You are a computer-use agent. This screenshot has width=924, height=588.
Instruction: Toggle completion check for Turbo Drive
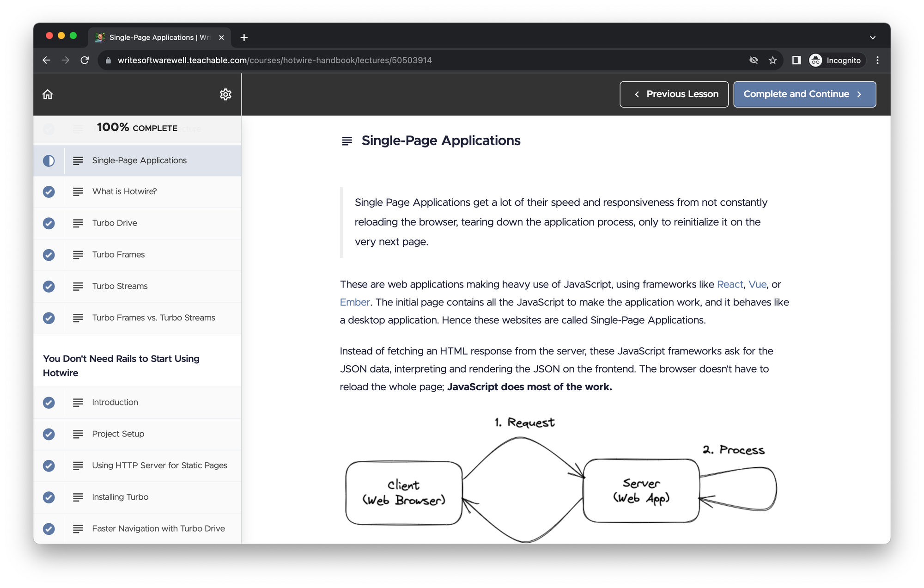coord(49,223)
